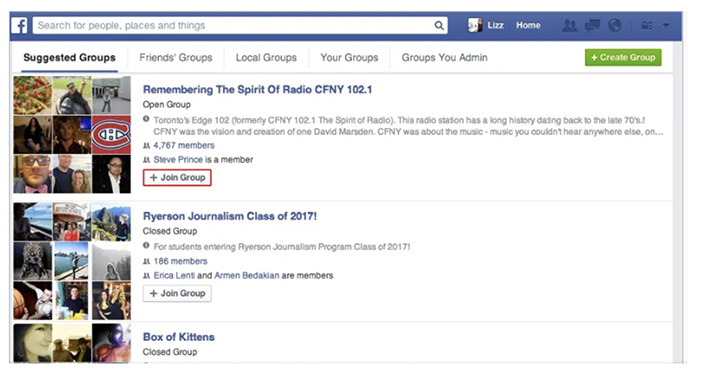Open Steve Prince's profile
This screenshot has width=706, height=380.
(178, 159)
